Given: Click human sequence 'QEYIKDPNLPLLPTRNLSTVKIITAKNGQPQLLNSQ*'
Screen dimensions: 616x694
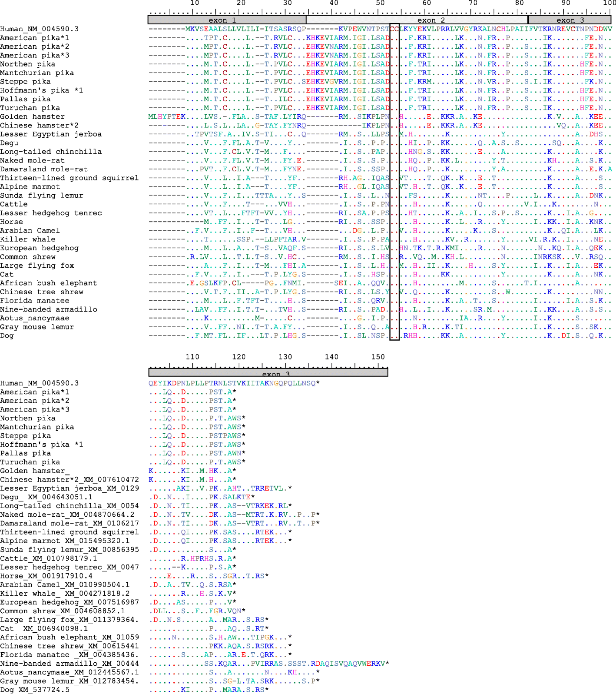Looking at the screenshot, I should (x=235, y=383).
